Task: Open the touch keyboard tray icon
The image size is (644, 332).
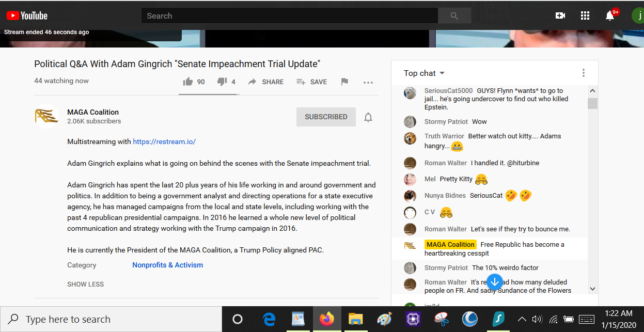Action: click(587, 319)
